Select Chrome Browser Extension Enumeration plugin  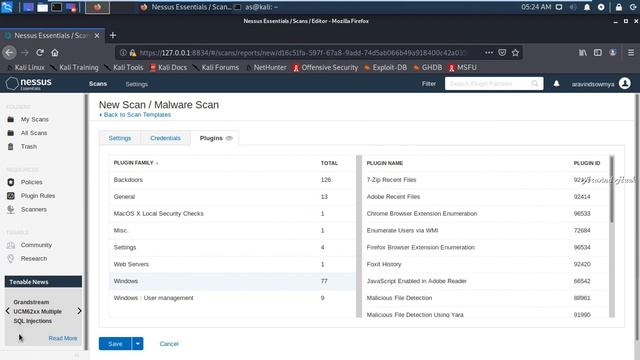click(485, 213)
